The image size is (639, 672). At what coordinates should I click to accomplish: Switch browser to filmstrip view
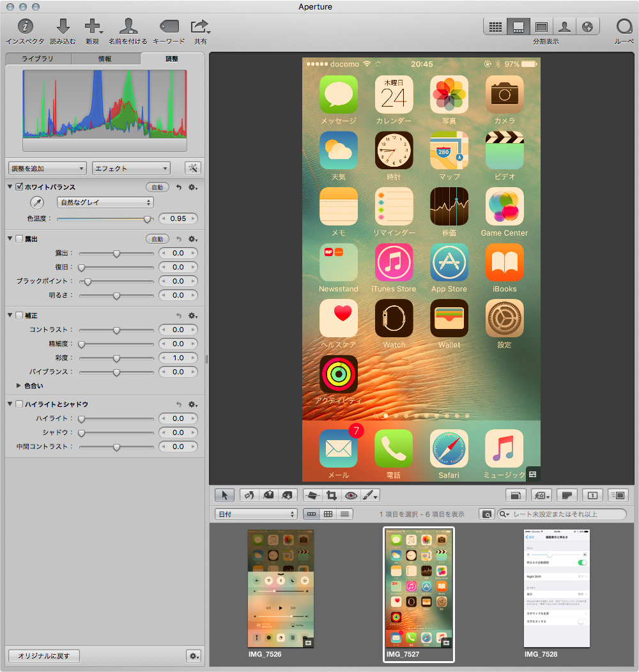click(x=311, y=514)
